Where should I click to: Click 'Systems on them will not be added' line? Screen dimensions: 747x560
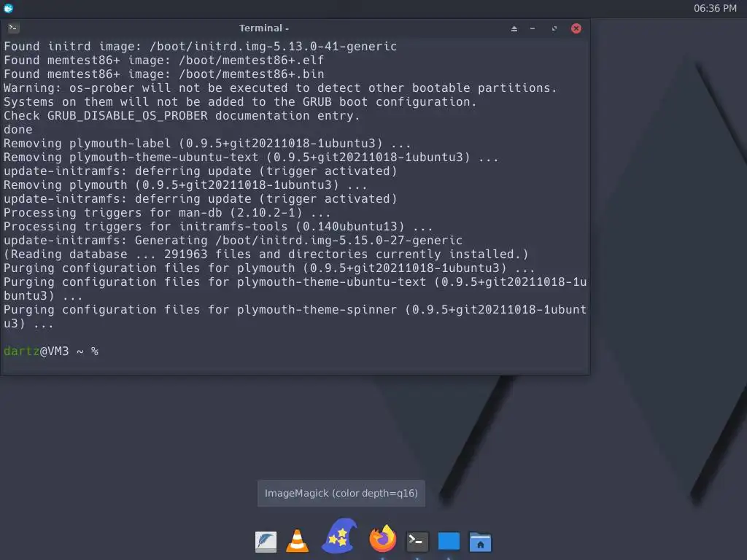point(240,102)
